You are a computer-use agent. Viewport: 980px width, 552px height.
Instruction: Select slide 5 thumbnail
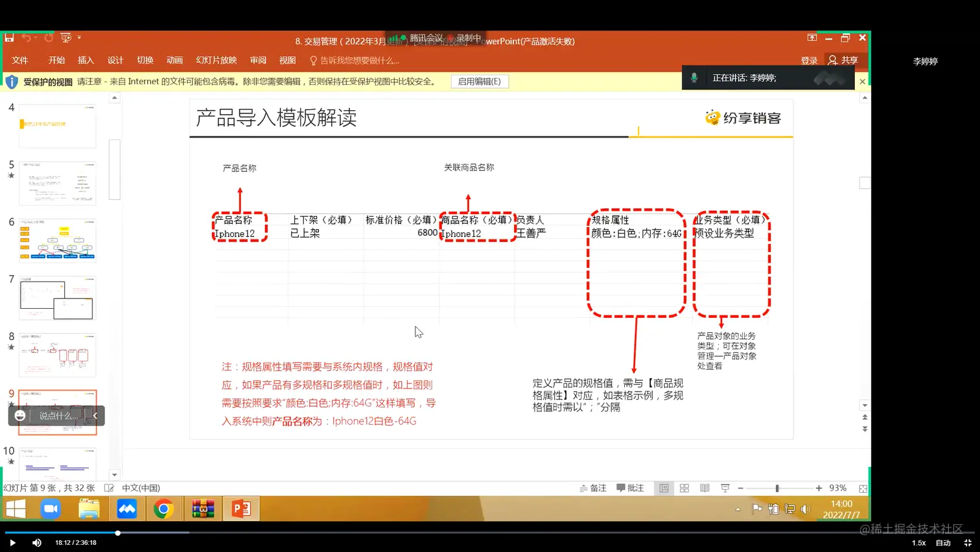point(58,183)
